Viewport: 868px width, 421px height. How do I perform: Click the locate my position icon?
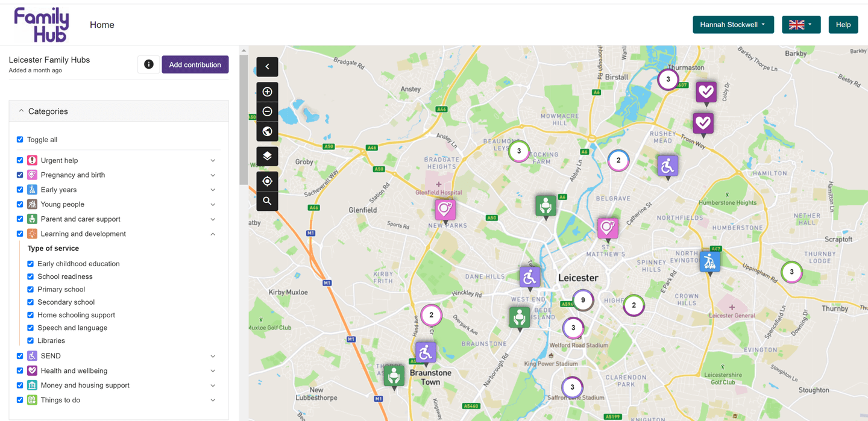[267, 181]
